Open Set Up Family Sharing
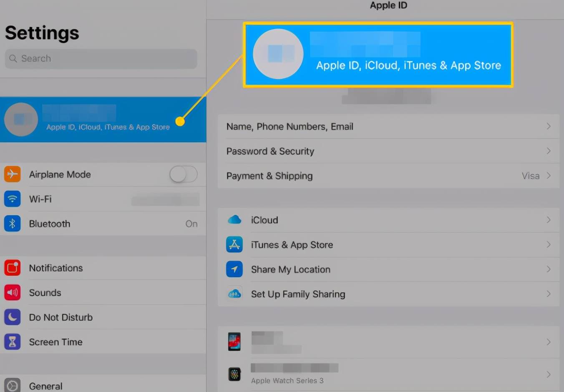This screenshot has height=392, width=564. (x=388, y=294)
